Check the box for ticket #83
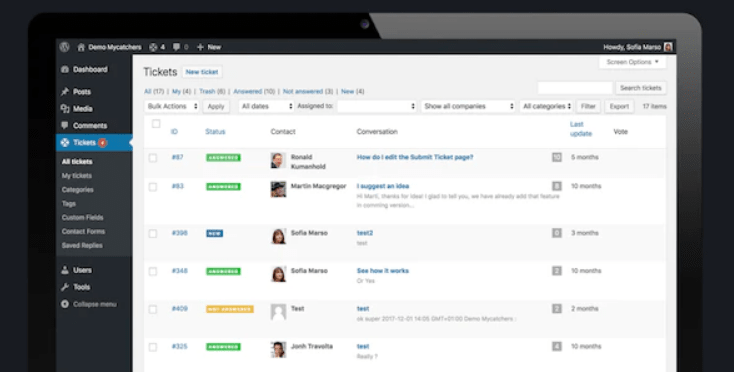 tap(153, 187)
